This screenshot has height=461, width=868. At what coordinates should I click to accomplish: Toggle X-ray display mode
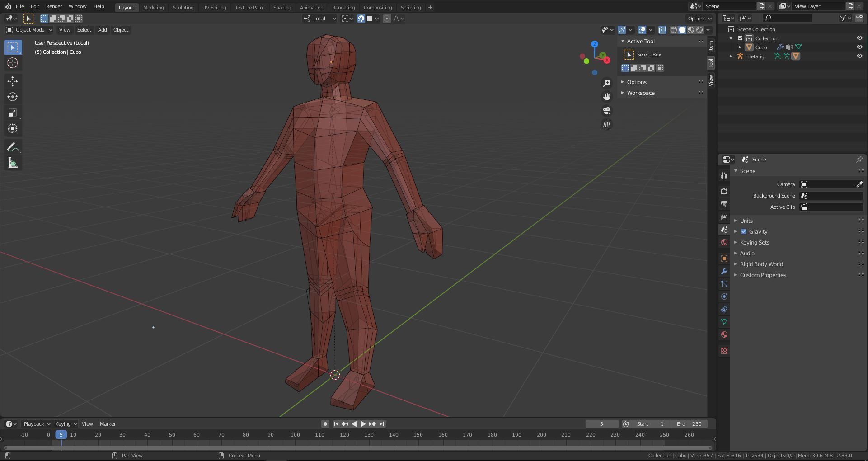click(662, 30)
